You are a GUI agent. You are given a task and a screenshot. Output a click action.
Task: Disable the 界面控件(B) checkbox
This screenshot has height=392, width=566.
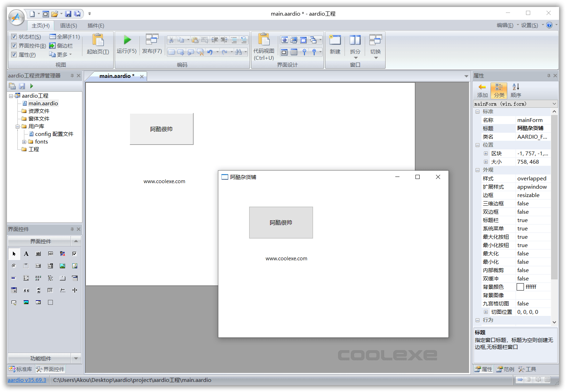tap(14, 45)
